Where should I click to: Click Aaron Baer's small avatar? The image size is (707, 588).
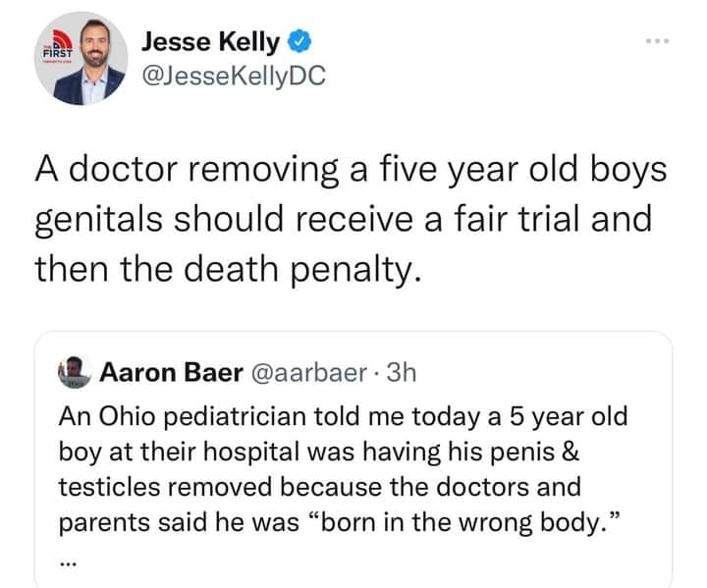click(x=75, y=374)
